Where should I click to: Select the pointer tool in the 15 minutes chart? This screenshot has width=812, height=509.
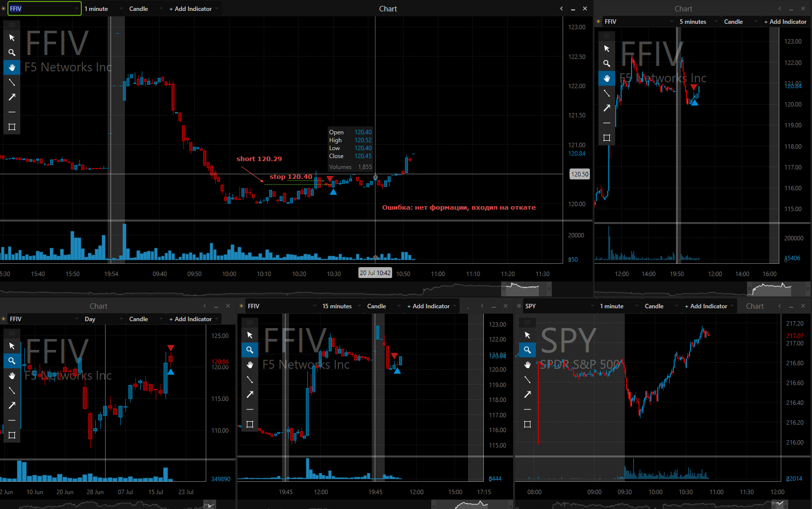click(250, 335)
